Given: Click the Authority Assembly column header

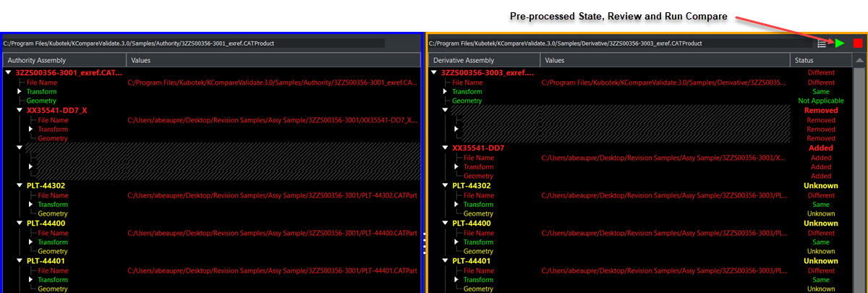Looking at the screenshot, I should (65, 61).
